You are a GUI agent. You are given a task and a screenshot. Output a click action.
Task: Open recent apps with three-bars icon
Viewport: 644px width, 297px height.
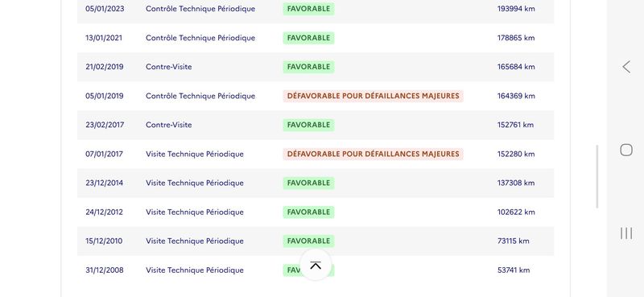click(626, 233)
